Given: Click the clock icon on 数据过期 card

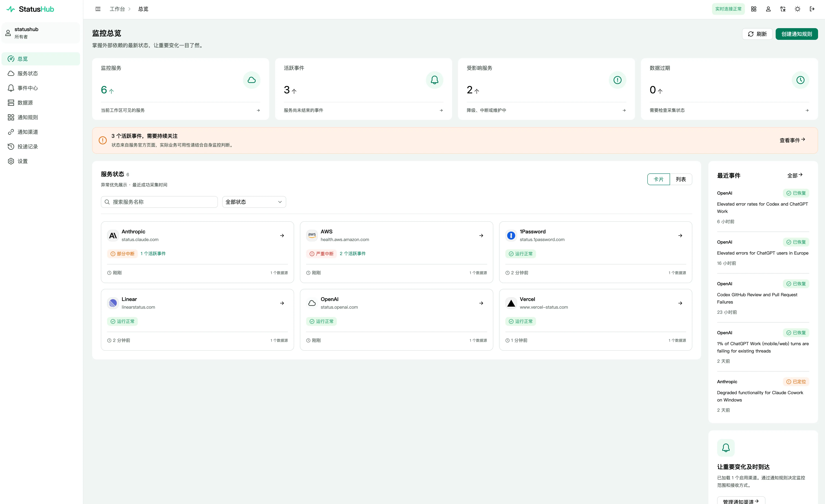Looking at the screenshot, I should click(x=800, y=80).
